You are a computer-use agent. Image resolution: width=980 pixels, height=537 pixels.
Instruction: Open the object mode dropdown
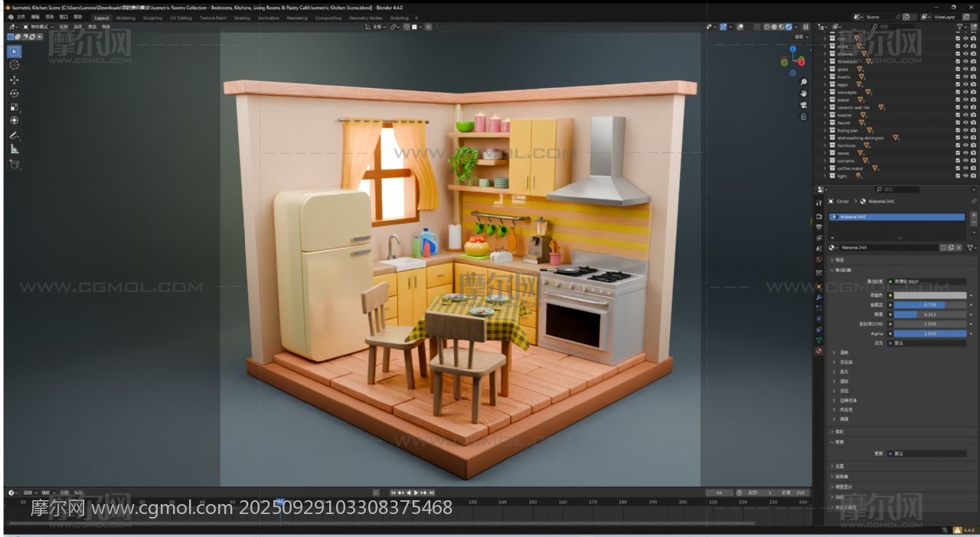tap(37, 27)
